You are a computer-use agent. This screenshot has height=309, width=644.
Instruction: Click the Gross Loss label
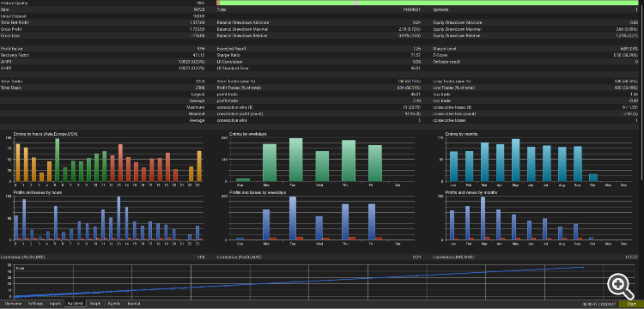click(x=10, y=36)
